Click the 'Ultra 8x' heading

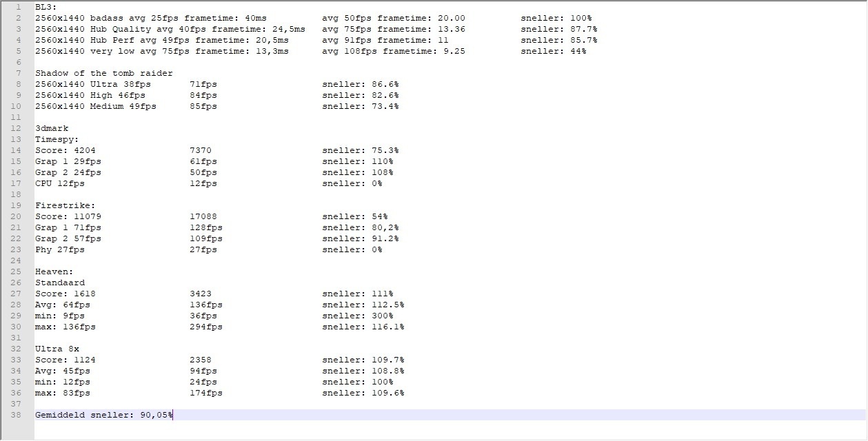coord(57,349)
